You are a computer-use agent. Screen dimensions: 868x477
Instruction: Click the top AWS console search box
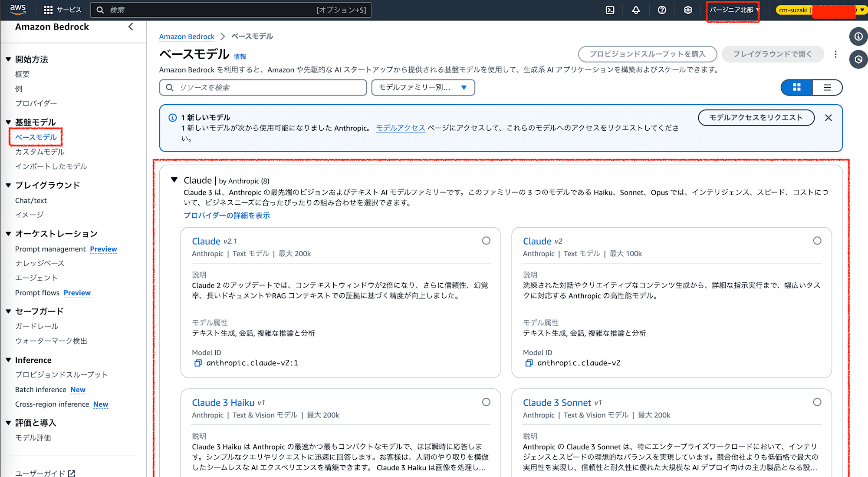click(x=231, y=10)
